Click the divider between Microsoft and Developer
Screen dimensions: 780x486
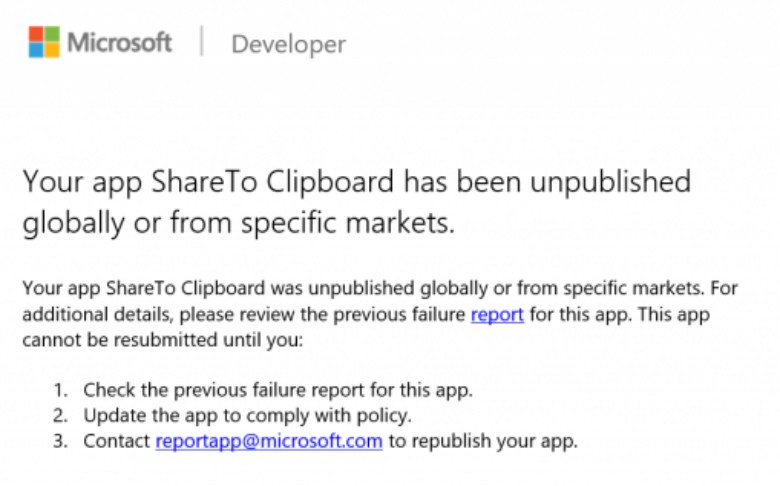(x=202, y=44)
